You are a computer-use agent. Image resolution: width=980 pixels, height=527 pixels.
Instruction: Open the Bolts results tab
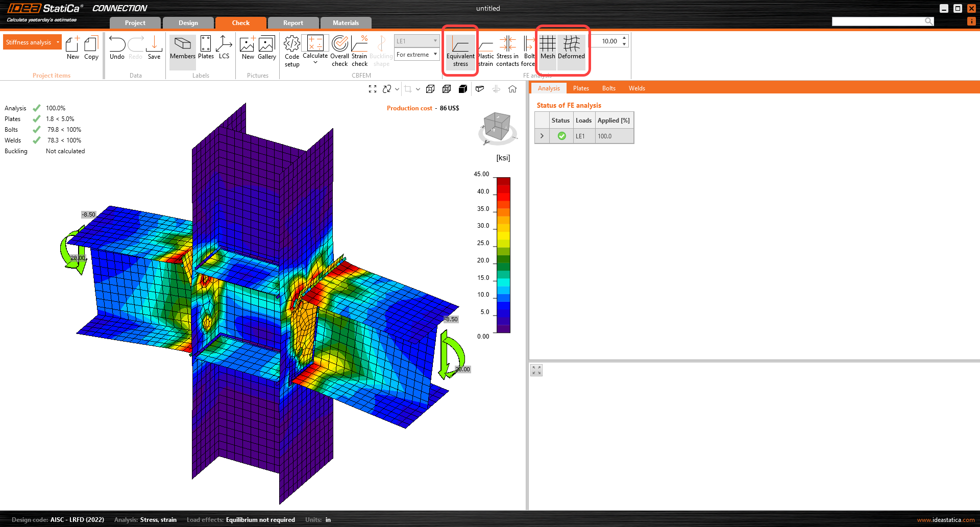608,88
